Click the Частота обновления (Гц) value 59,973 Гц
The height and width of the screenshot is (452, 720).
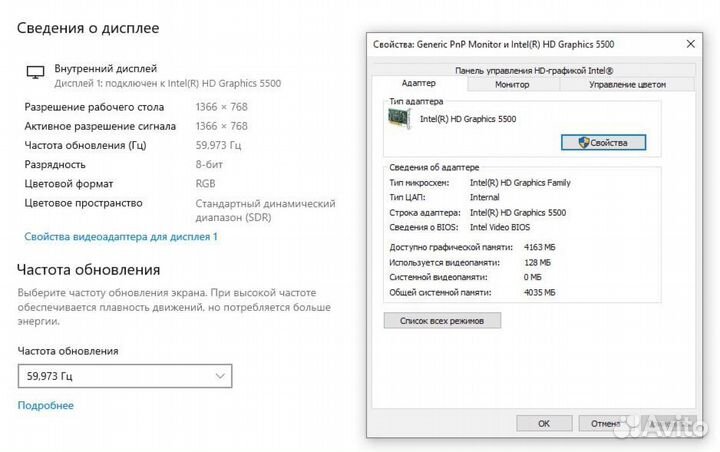[x=218, y=146]
